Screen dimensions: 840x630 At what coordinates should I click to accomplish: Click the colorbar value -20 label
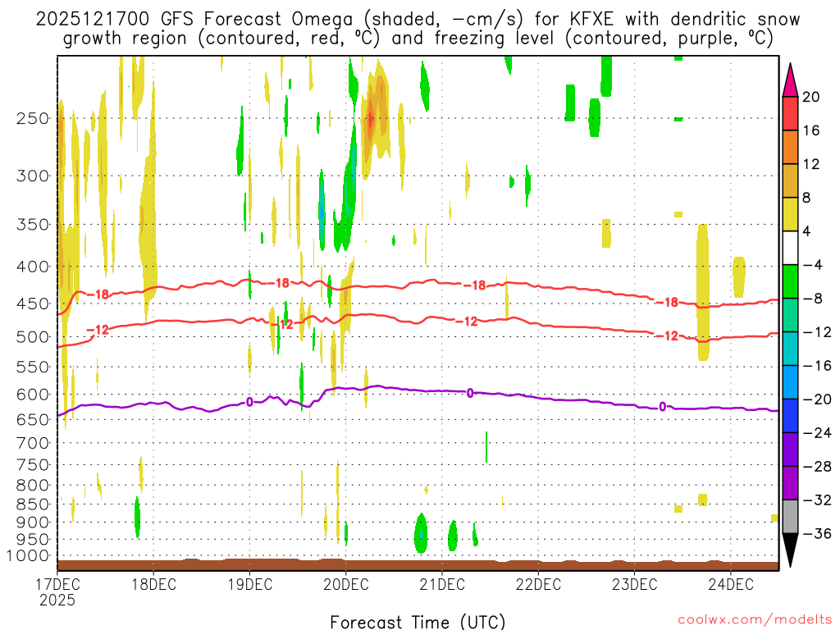coord(817,399)
